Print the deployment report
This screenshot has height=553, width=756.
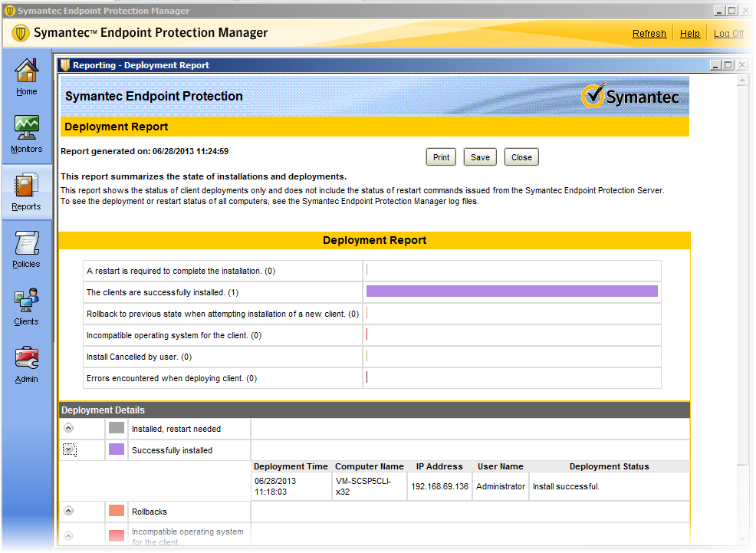click(441, 157)
